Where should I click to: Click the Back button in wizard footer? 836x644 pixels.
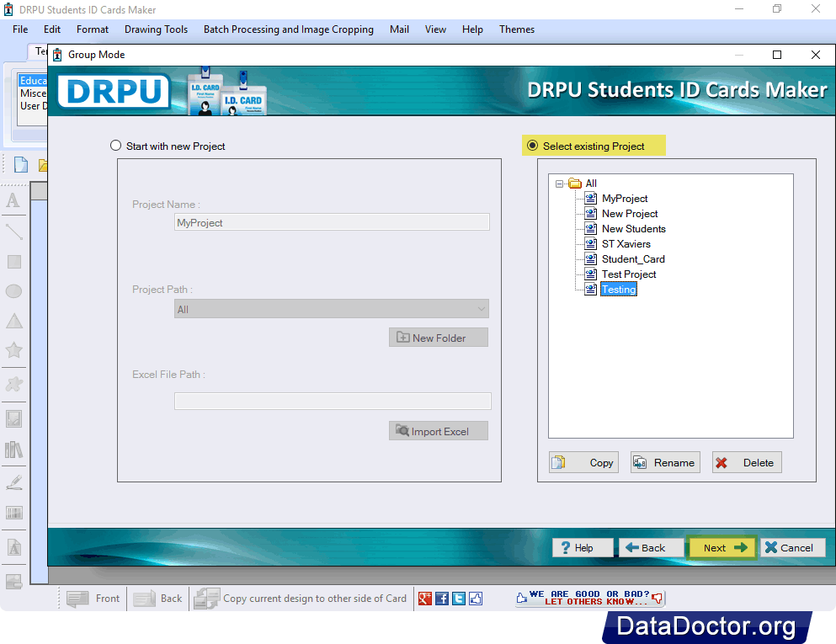651,547
